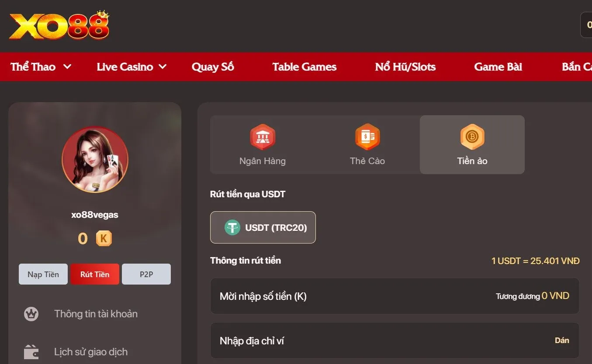This screenshot has height=364, width=592.
Task: Choose the Tiền ảo coin icon
Action: pos(472,137)
